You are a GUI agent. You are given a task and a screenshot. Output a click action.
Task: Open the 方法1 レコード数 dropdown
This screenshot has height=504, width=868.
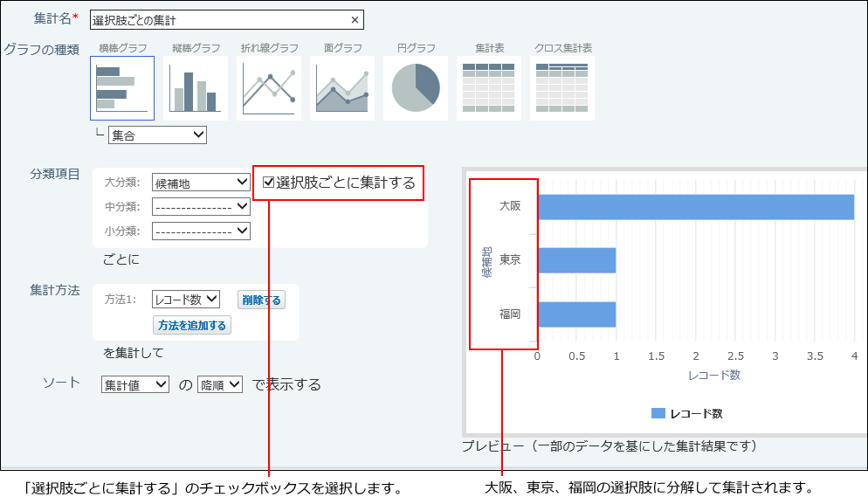(x=186, y=300)
